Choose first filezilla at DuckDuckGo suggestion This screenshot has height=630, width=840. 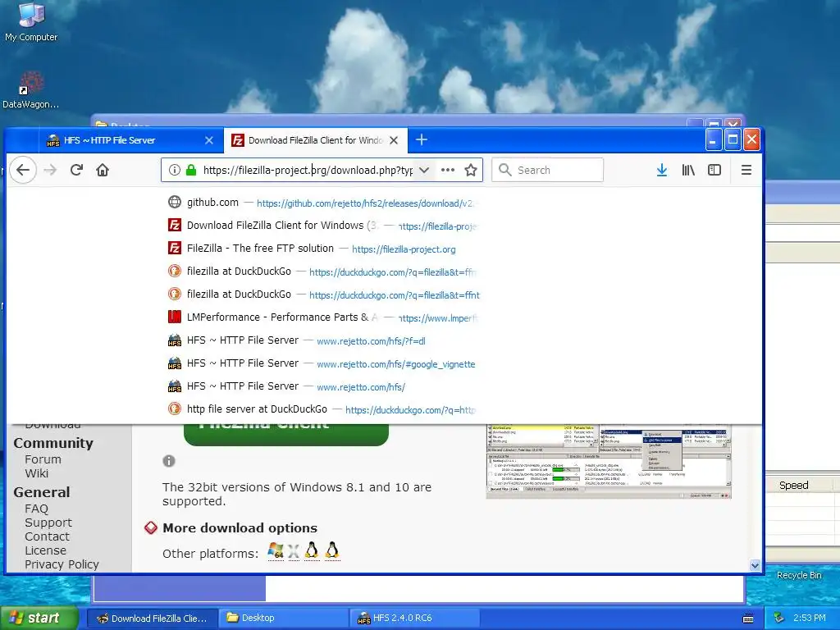coord(322,272)
